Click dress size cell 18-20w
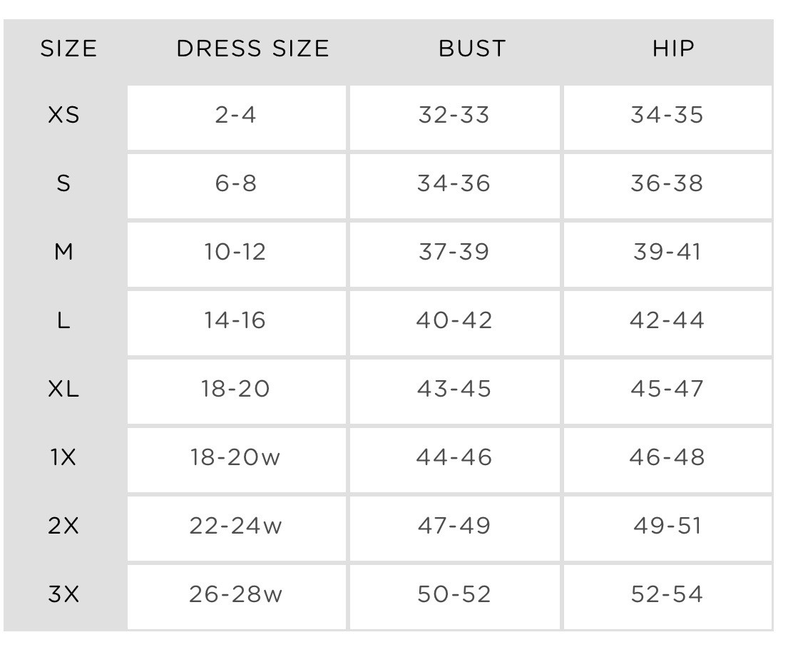 tap(237, 460)
